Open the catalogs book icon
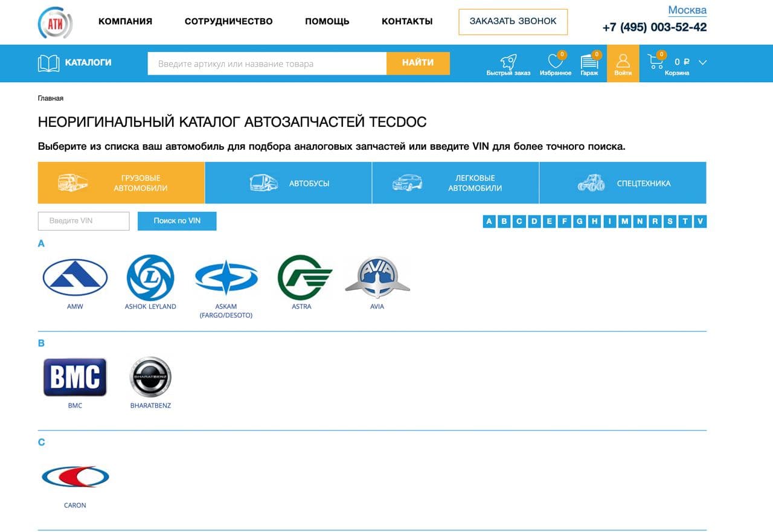The height and width of the screenshot is (532, 773). tap(48, 63)
